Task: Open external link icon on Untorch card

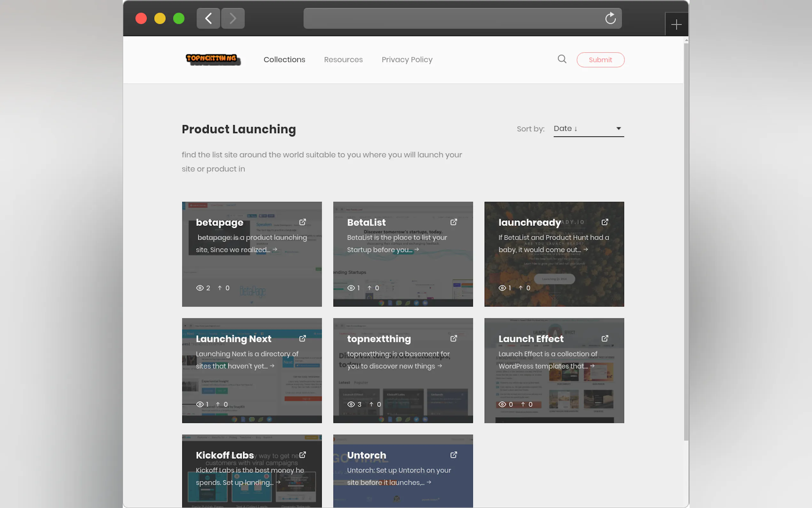Action: [454, 455]
